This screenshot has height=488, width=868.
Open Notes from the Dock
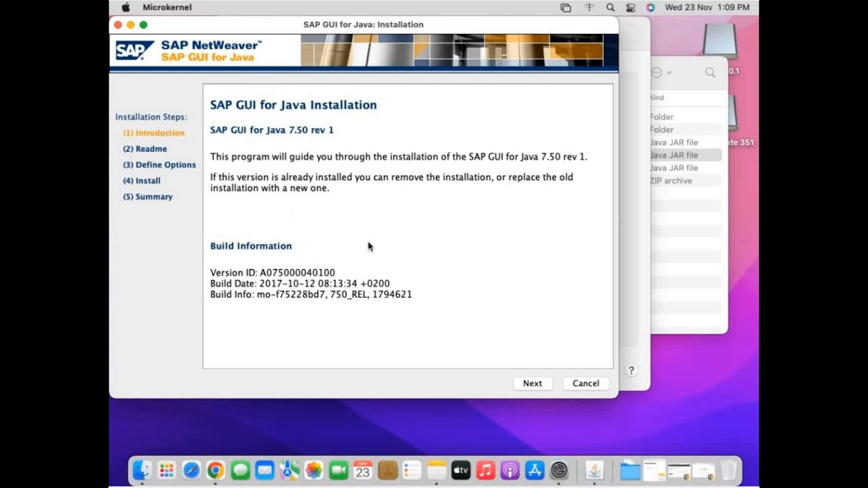click(436, 470)
